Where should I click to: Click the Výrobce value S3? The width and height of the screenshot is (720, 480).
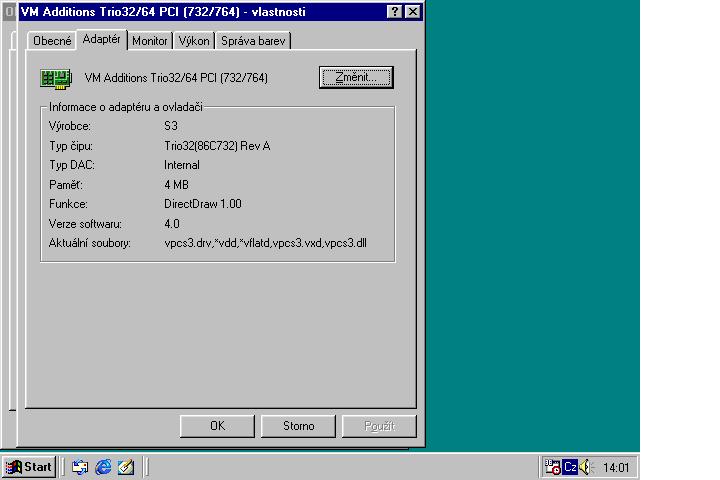click(171, 126)
